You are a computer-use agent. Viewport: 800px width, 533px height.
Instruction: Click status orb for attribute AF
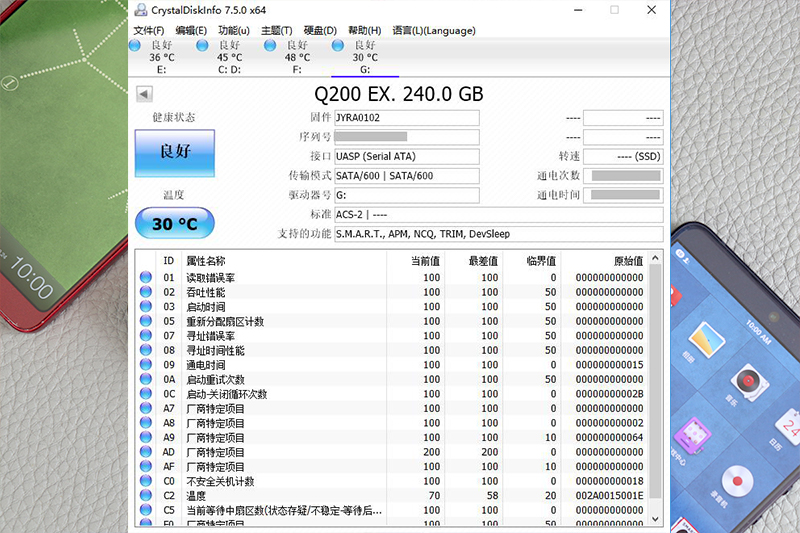146,466
